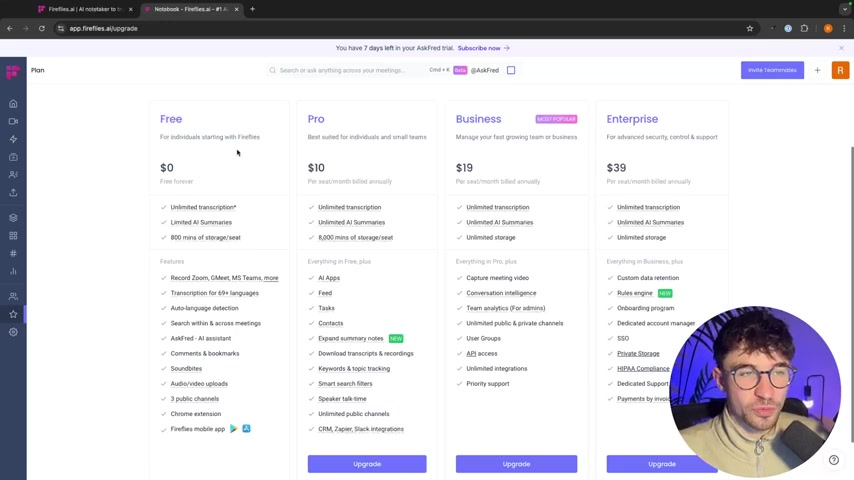The height and width of the screenshot is (480, 854).
Task: Open the settings gear in sidebar
Action: (13, 332)
